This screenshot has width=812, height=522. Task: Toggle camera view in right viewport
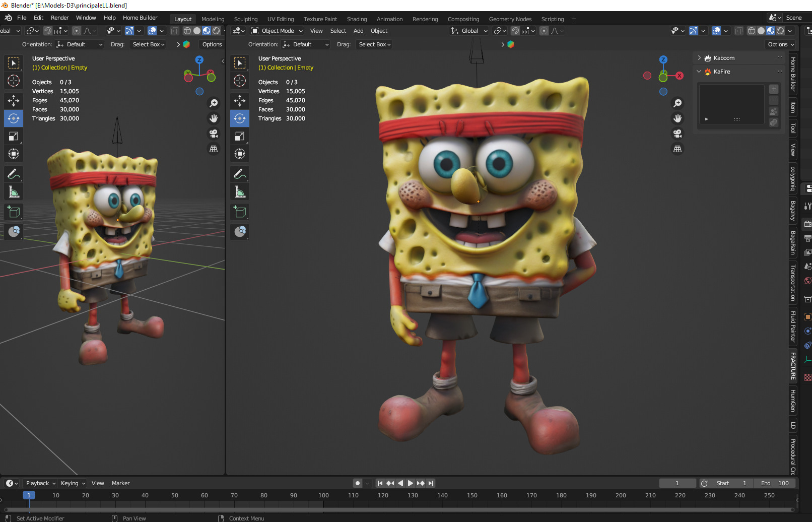678,134
